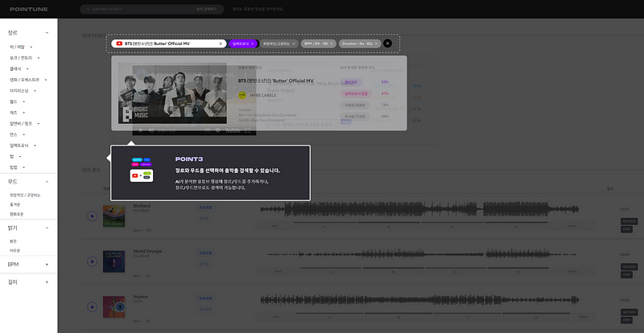Click the YouTube player volume icon
644x333 pixels.
click(151, 130)
